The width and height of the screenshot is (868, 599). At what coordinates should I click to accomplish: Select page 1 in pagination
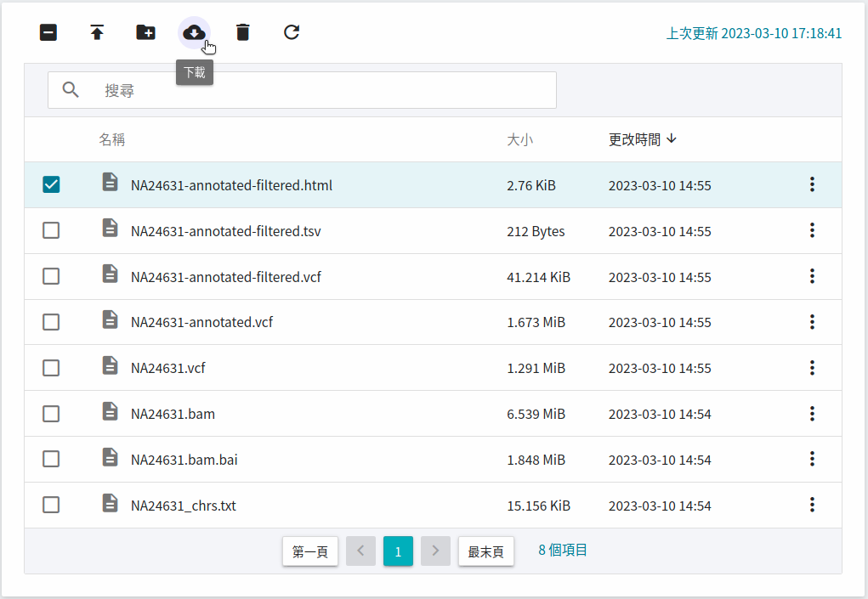[x=398, y=551]
